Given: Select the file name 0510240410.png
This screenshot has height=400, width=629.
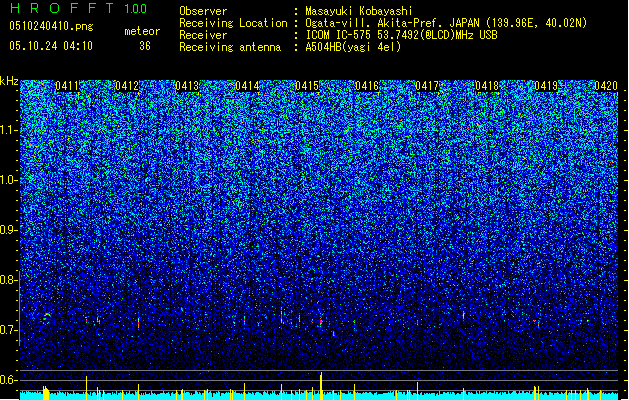Looking at the screenshot, I should pyautogui.click(x=51, y=26).
